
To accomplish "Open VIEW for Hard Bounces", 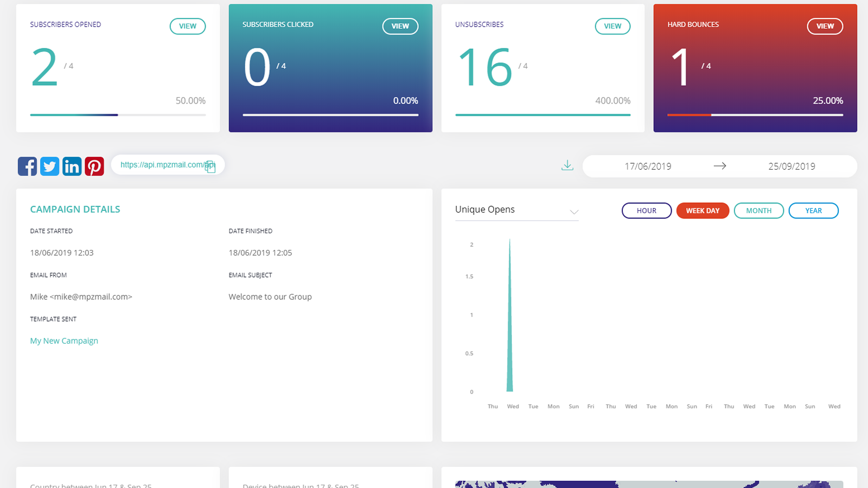I will [825, 26].
